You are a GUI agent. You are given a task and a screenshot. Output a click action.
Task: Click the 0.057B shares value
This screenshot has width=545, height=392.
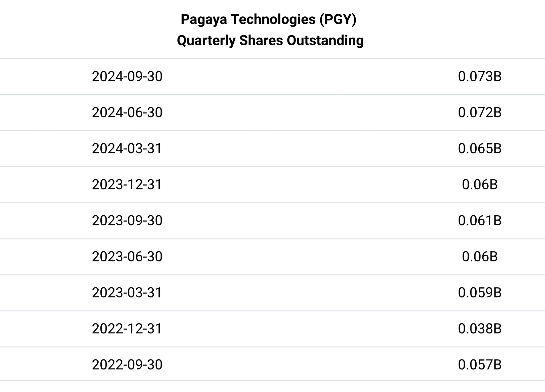[480, 365]
